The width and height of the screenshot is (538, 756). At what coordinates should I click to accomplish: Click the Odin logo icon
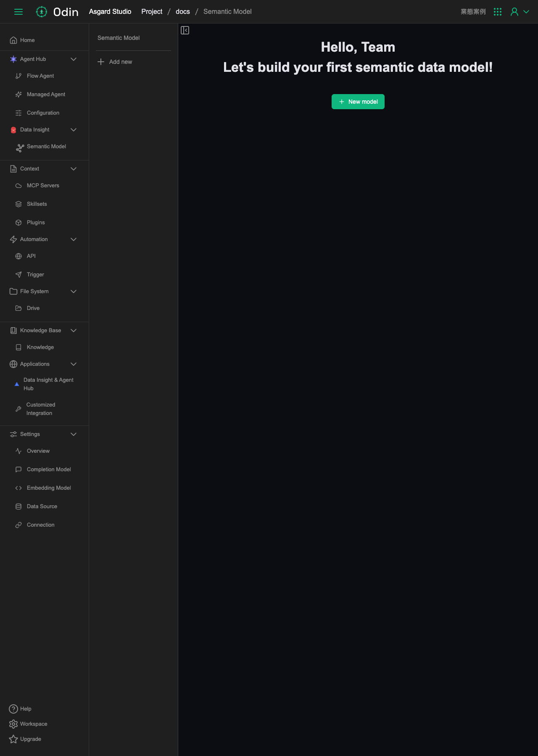(x=41, y=12)
